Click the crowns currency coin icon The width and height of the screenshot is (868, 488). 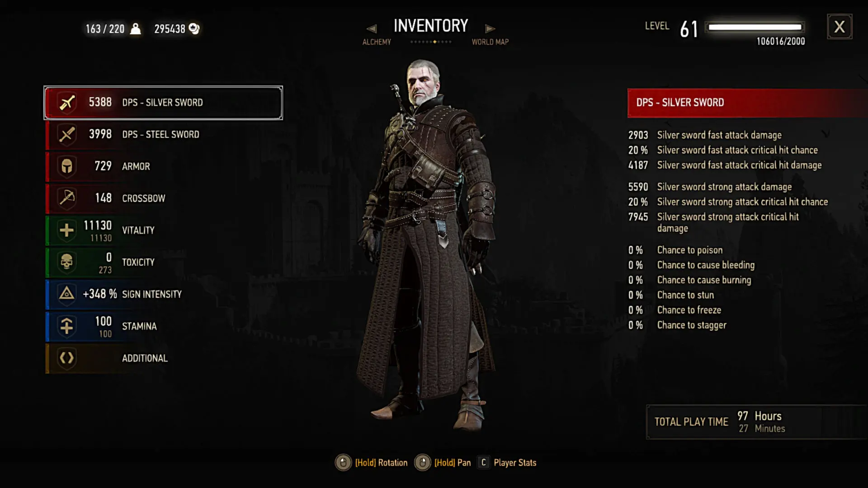[194, 29]
